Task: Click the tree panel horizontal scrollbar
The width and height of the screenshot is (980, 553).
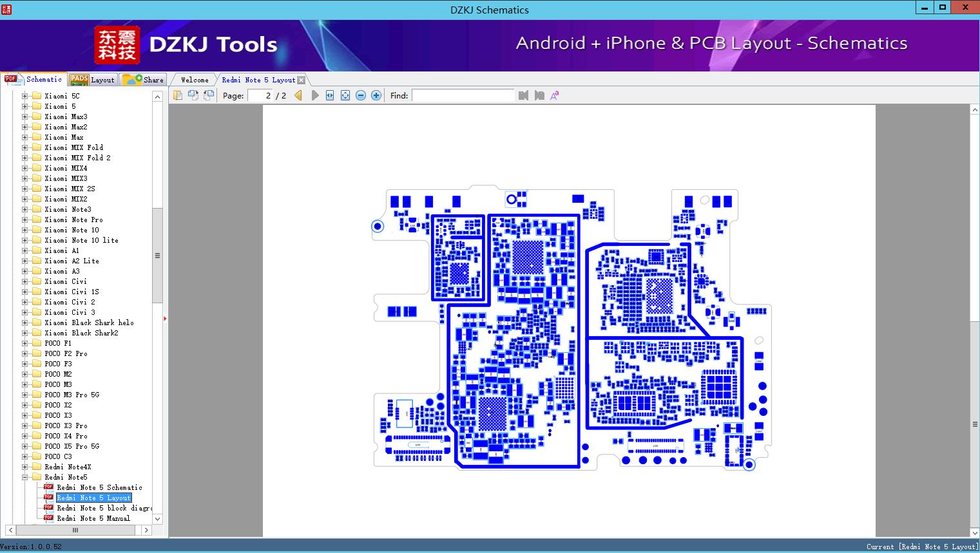Action: pyautogui.click(x=76, y=530)
